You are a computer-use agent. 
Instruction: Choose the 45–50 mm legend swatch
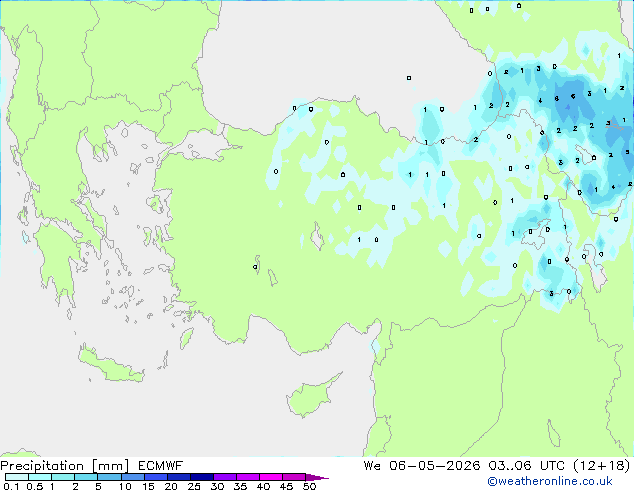pos(294,477)
